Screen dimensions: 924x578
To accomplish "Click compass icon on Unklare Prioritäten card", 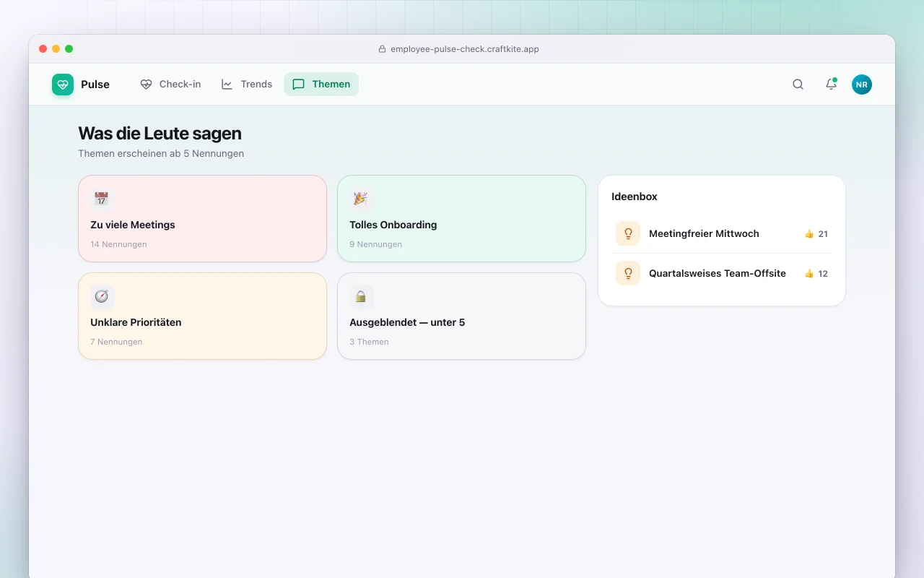I will 102,296.
